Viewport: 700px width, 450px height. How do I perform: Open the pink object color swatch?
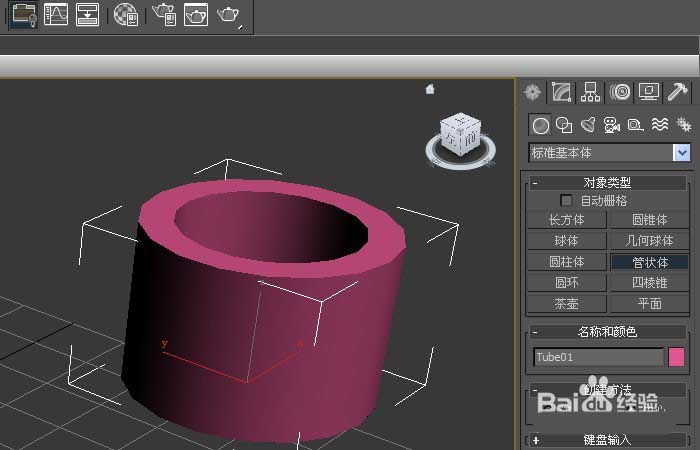677,357
